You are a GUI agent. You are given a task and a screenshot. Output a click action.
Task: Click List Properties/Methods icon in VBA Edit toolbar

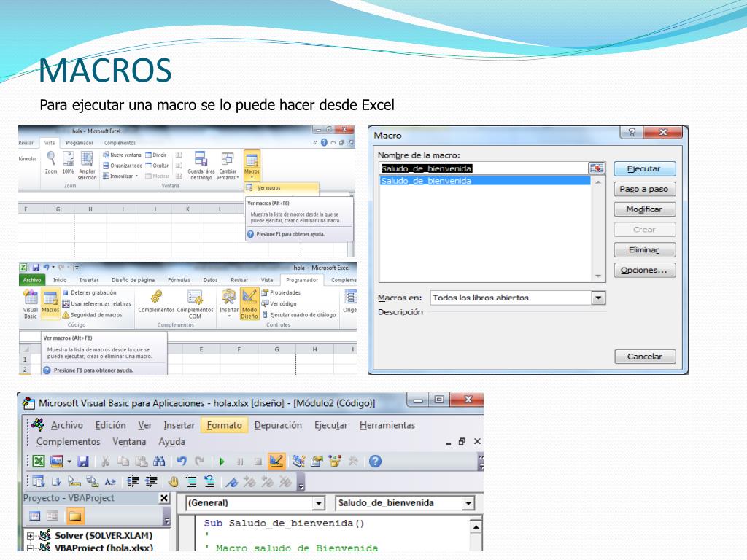click(x=38, y=481)
